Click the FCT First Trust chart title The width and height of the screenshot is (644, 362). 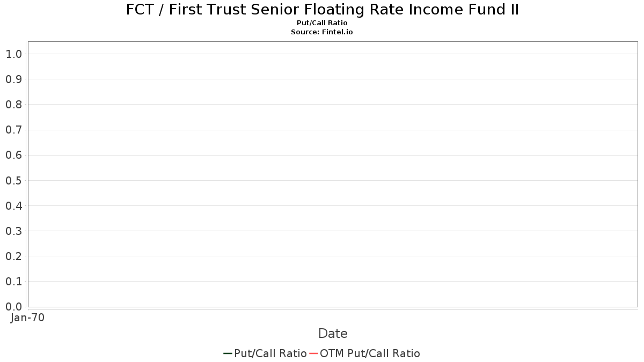coord(323,10)
